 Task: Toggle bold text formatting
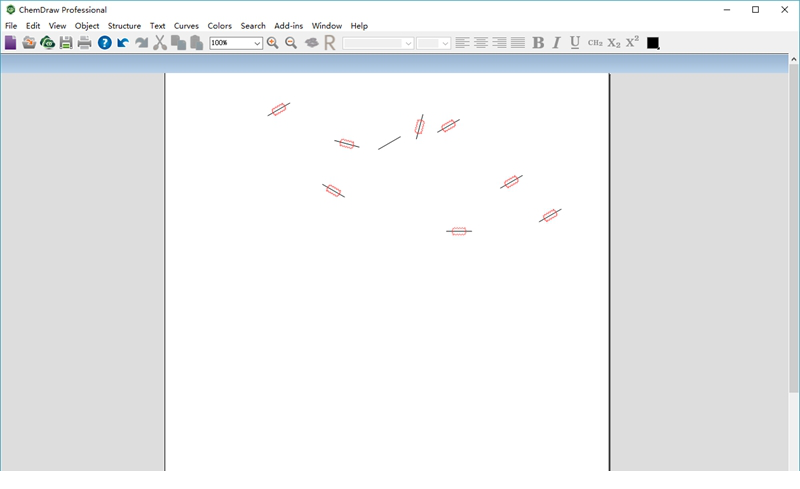[538, 43]
